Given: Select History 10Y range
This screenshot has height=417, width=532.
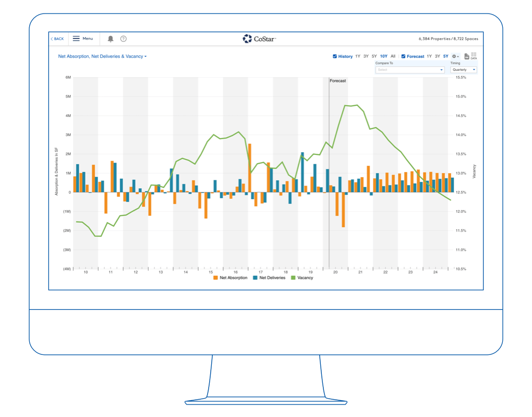Looking at the screenshot, I should (x=383, y=56).
